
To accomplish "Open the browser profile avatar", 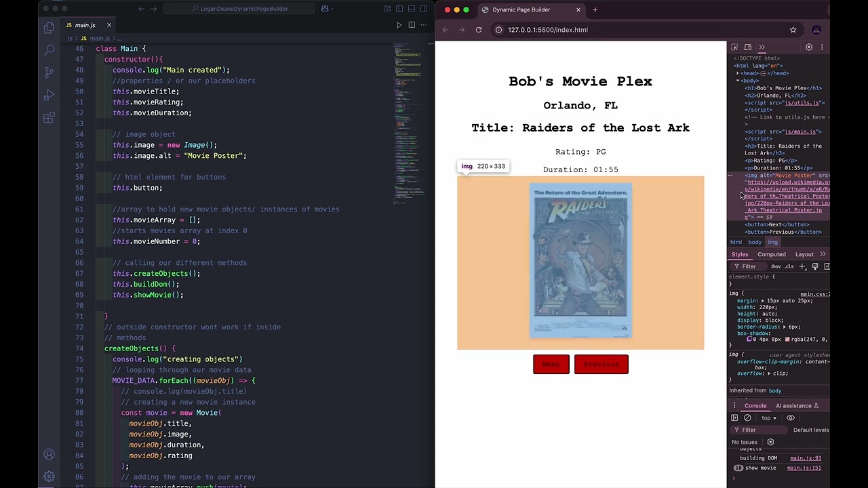I will point(816,30).
